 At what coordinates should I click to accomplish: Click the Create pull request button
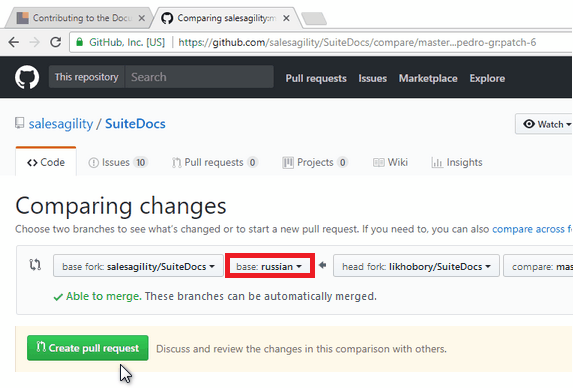[x=88, y=348]
